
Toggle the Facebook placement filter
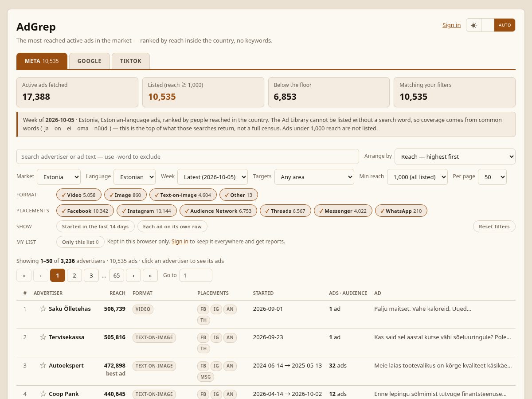tap(85, 211)
